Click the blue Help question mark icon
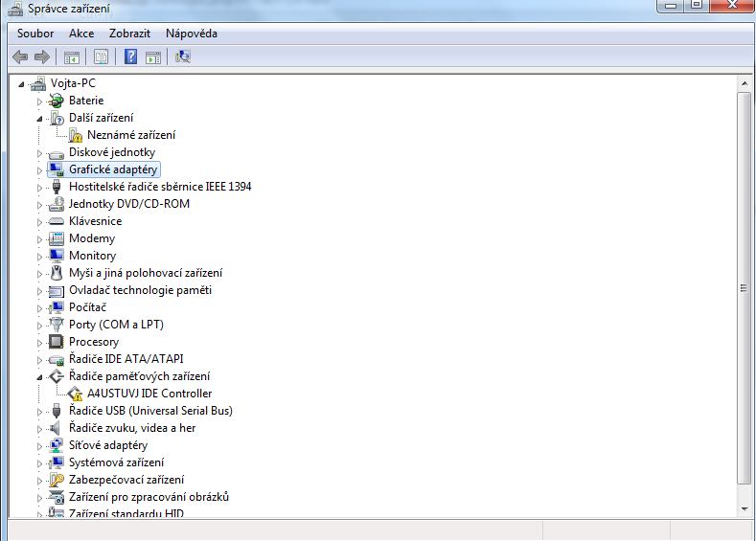 130,56
